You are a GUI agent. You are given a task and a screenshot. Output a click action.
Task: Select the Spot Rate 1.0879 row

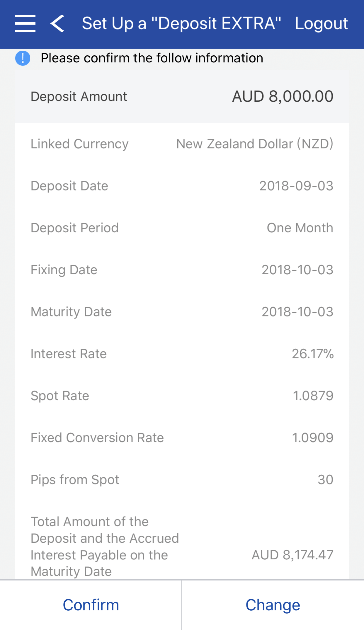coord(182,396)
